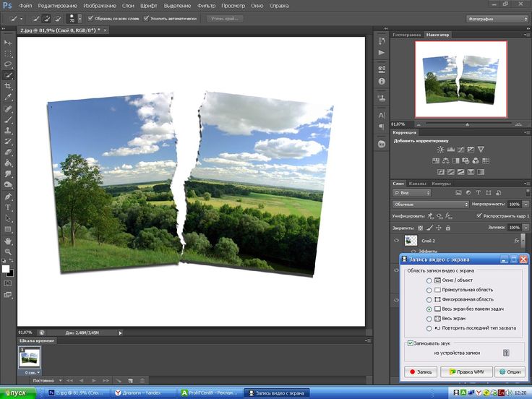Click the Запись record button
The width and height of the screenshot is (532, 399).
(x=420, y=372)
